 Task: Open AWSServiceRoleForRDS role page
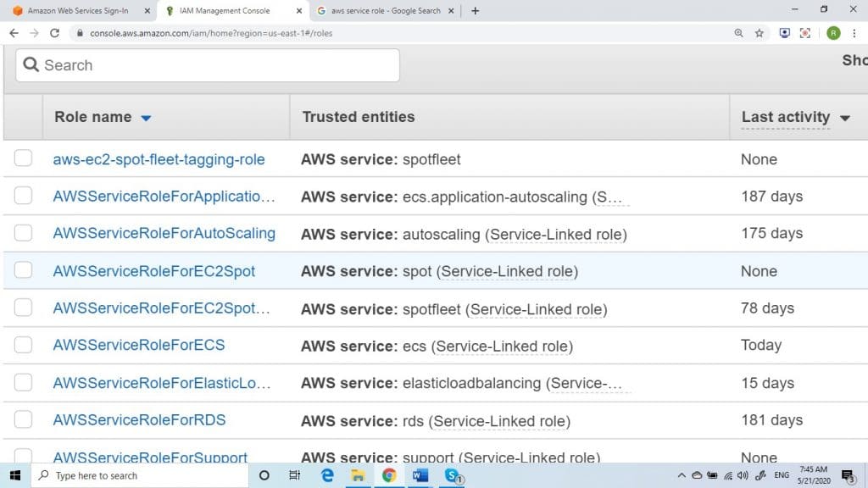pos(140,420)
